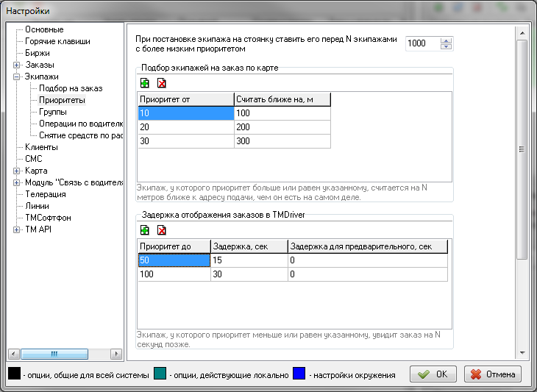Expand the Заказы tree node
This screenshot has height=392, width=537.
[16, 65]
